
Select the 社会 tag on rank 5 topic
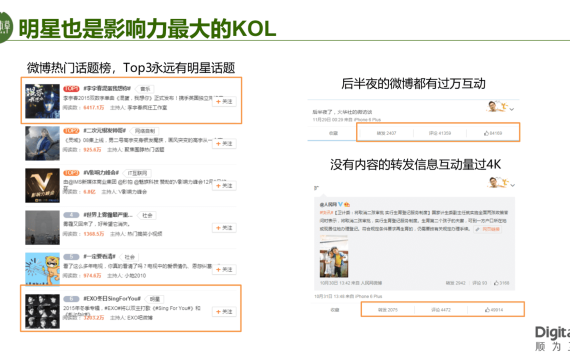129,257
